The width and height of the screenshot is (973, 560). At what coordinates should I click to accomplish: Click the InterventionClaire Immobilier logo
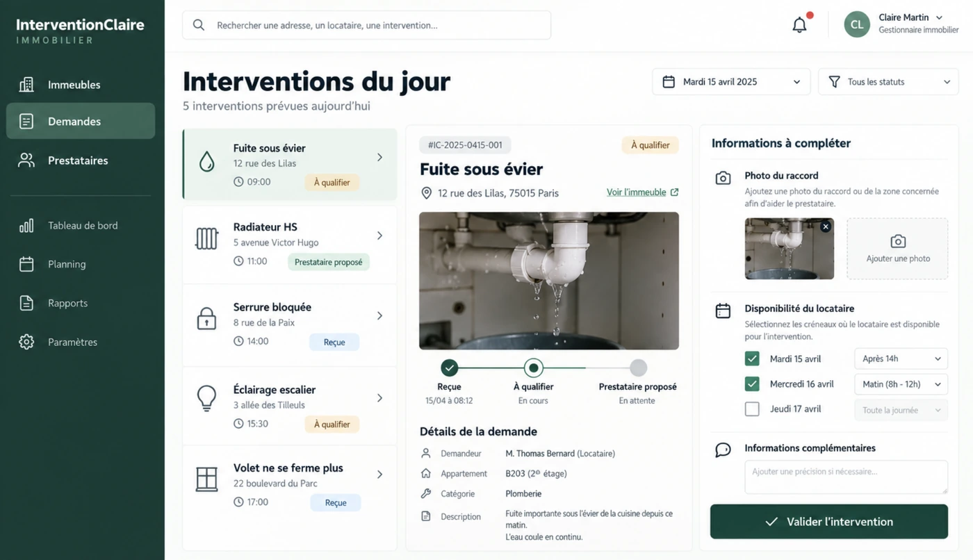[80, 31]
